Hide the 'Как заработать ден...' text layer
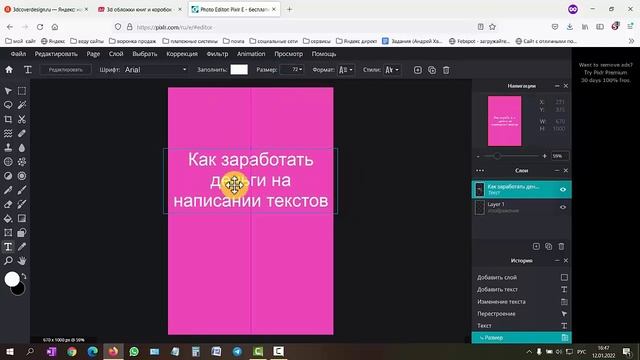The height and width of the screenshot is (360, 640). (x=563, y=189)
